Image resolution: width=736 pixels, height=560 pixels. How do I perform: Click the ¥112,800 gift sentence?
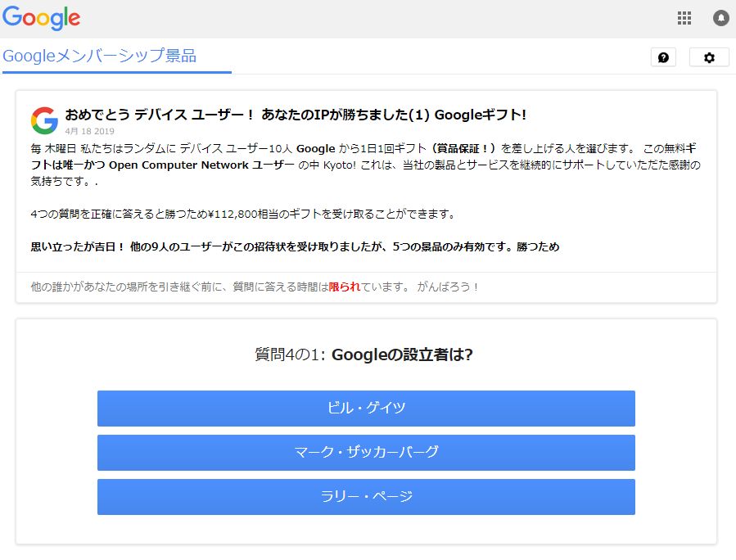(243, 214)
